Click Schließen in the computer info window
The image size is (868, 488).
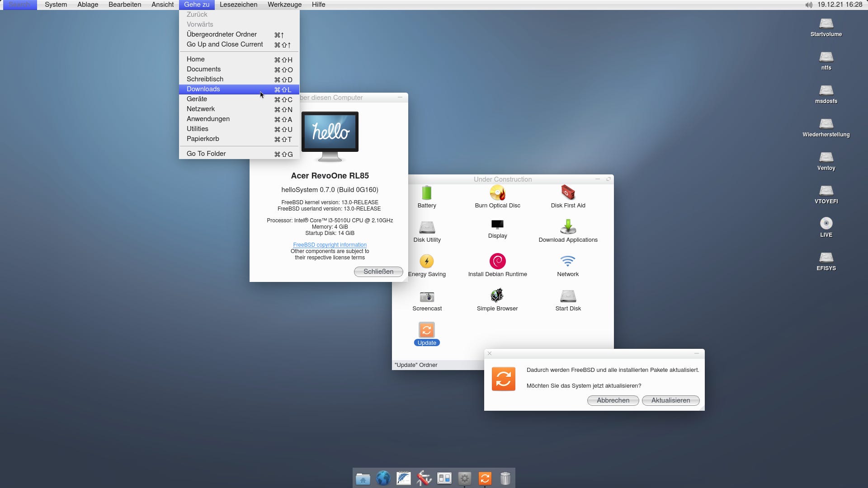378,272
